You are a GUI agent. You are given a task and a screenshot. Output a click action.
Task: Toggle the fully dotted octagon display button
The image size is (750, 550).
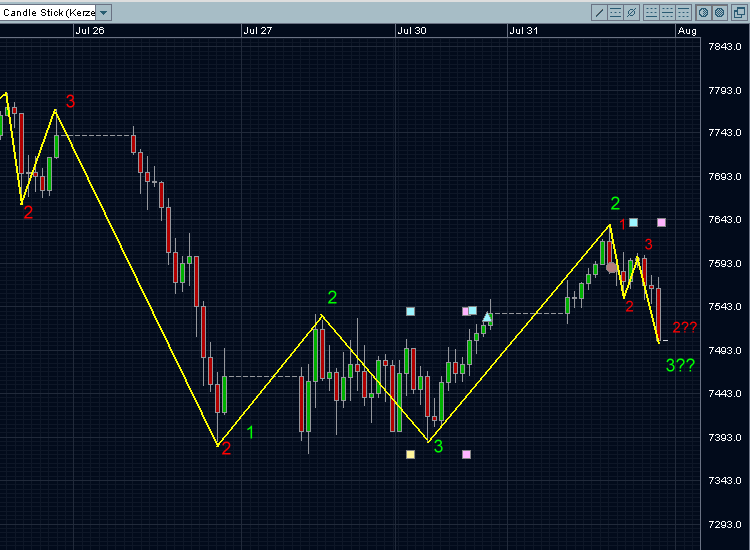coord(719,12)
